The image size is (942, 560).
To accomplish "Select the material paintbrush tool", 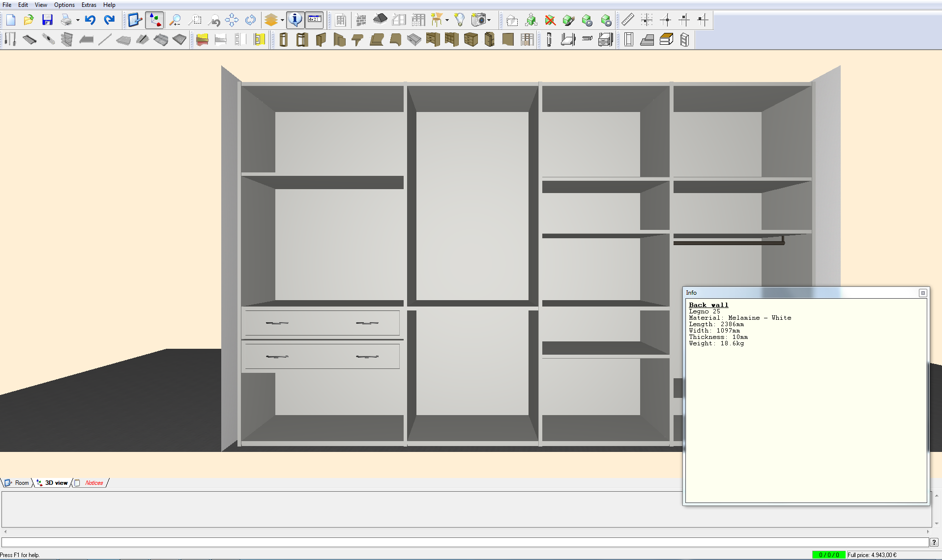I will click(568, 20).
